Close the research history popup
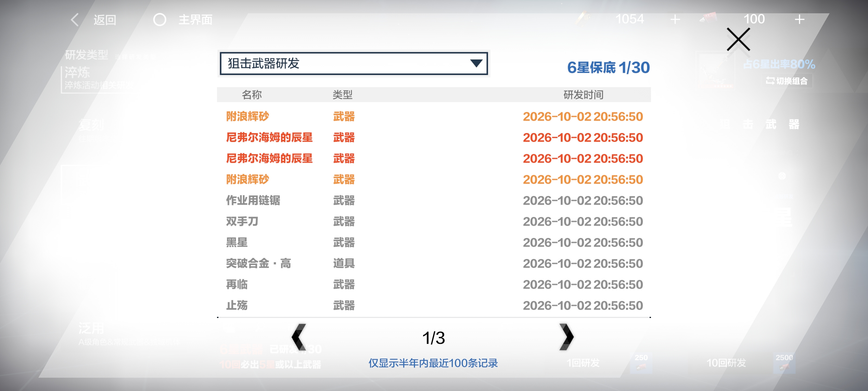This screenshot has height=391, width=868. [x=738, y=39]
